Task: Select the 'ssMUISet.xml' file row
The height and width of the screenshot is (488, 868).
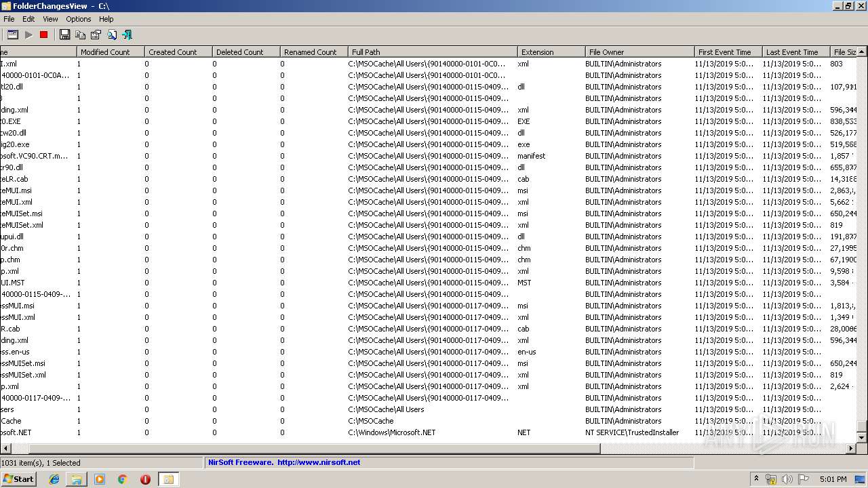Action: click(429, 375)
